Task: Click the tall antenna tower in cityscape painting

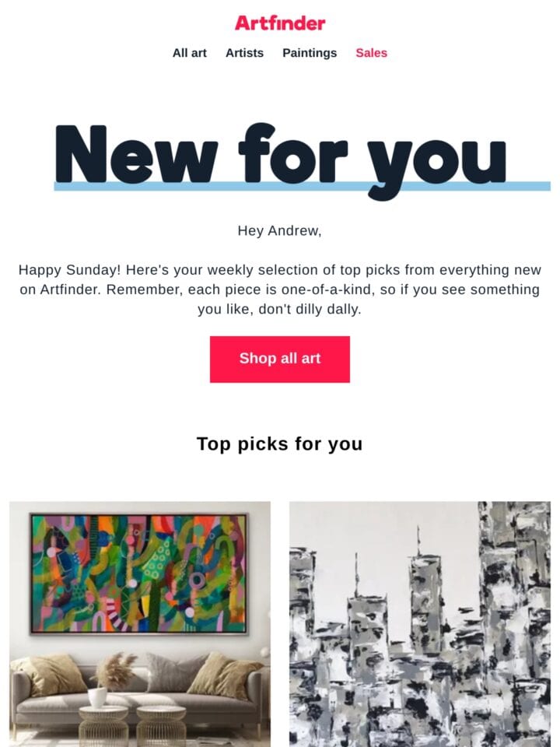Action: (418, 581)
